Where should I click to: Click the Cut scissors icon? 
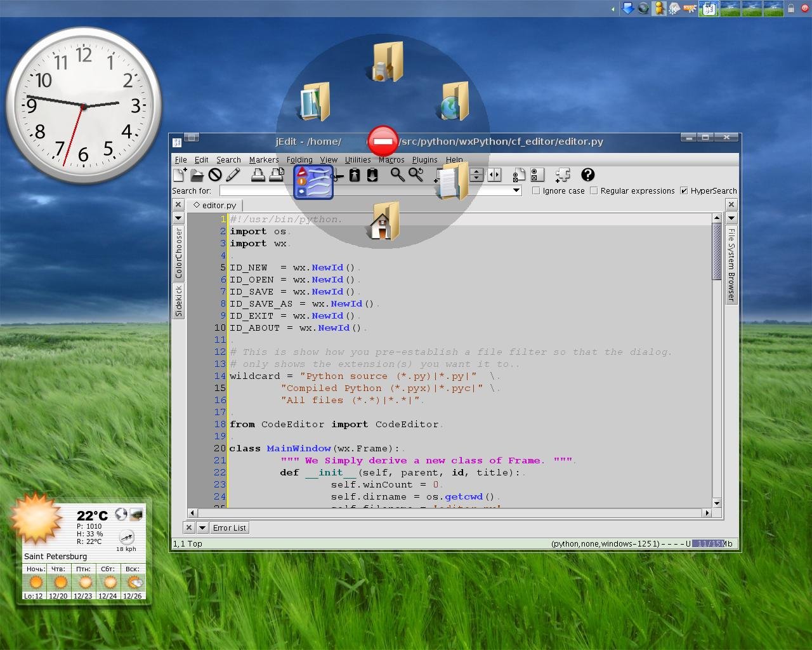pyautogui.click(x=337, y=176)
